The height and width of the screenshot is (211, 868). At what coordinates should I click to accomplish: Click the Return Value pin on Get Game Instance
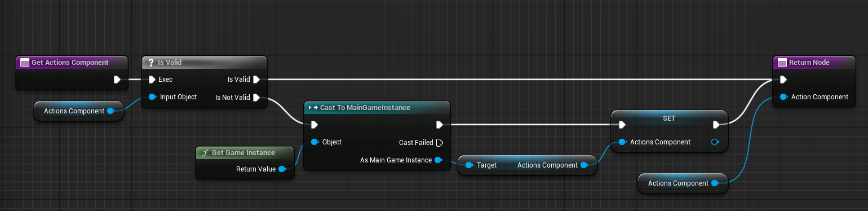(282, 169)
